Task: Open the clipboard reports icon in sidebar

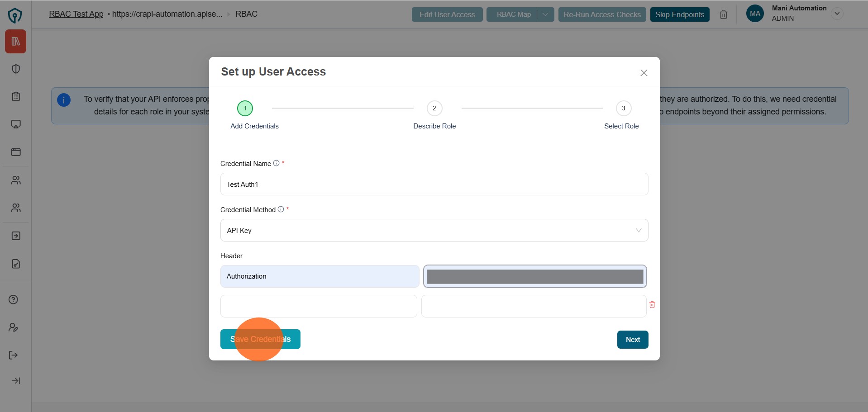Action: (16, 96)
